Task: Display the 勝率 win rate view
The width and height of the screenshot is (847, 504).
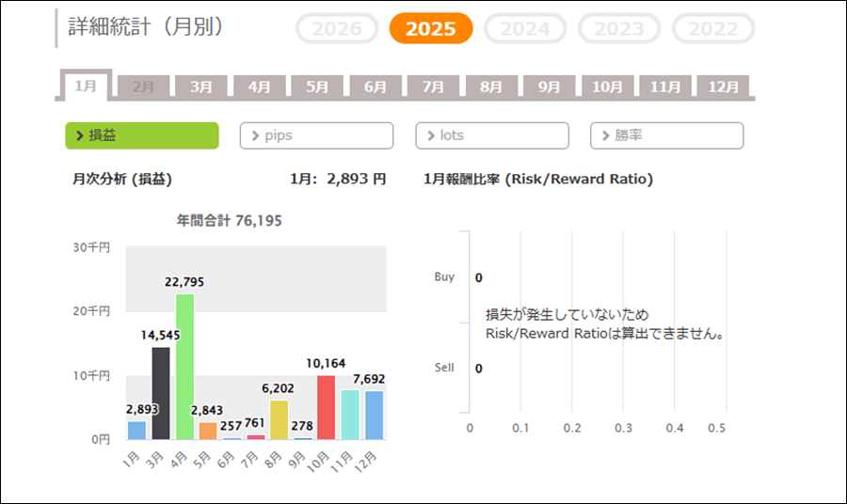Action: pos(666,135)
